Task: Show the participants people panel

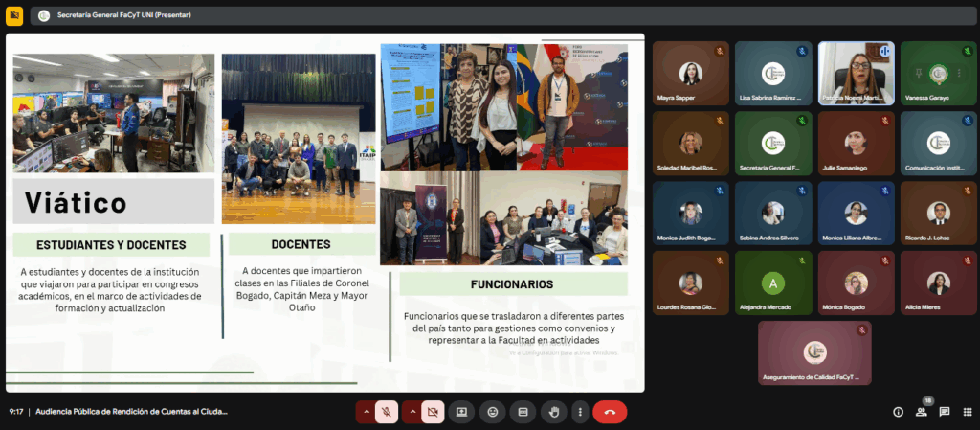Action: tap(921, 412)
